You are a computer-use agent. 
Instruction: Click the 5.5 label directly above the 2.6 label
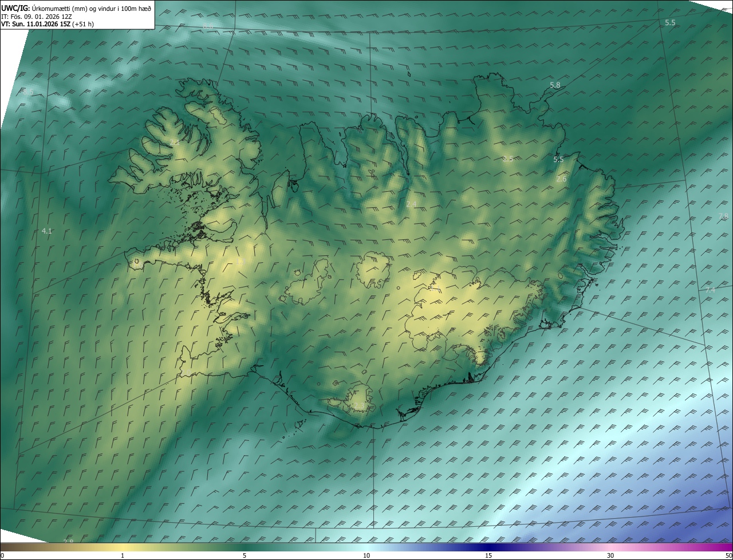pyautogui.click(x=558, y=160)
